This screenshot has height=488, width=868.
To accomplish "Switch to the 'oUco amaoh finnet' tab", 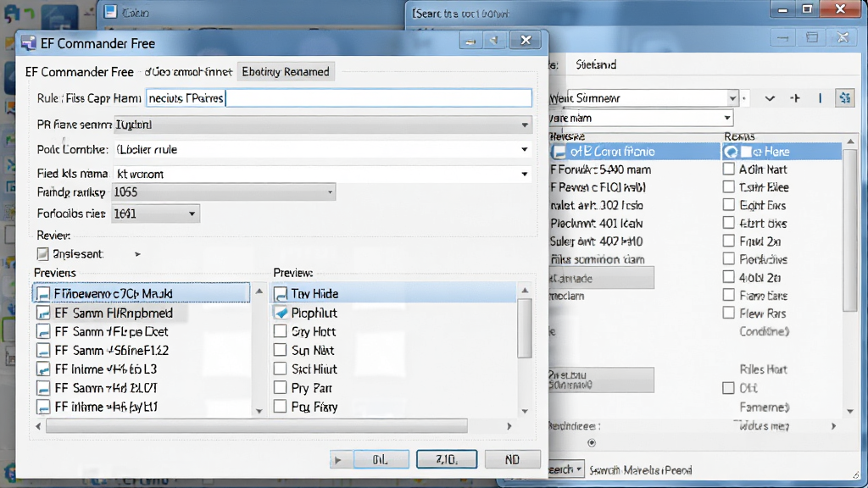I will (x=188, y=72).
